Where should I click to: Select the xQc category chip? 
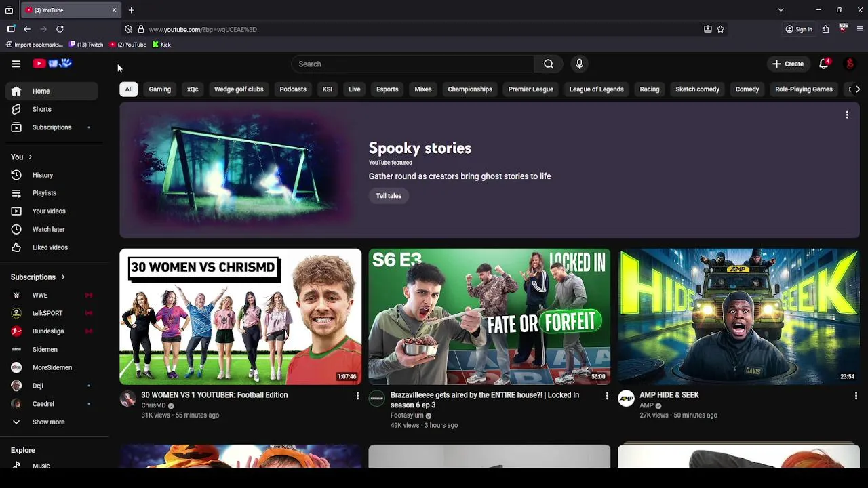pos(193,89)
